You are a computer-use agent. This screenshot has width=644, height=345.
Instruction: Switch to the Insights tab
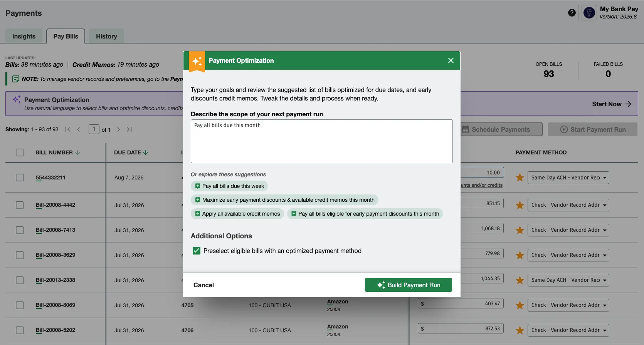click(24, 36)
